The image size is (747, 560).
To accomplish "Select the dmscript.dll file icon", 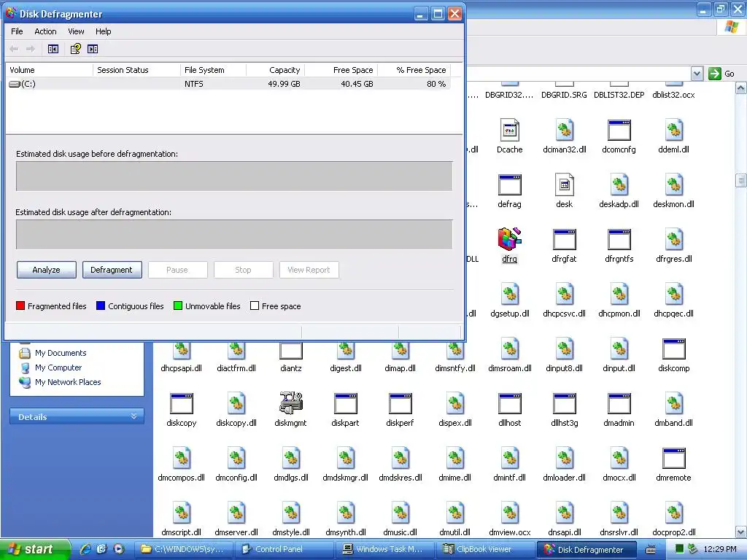I will click(182, 513).
